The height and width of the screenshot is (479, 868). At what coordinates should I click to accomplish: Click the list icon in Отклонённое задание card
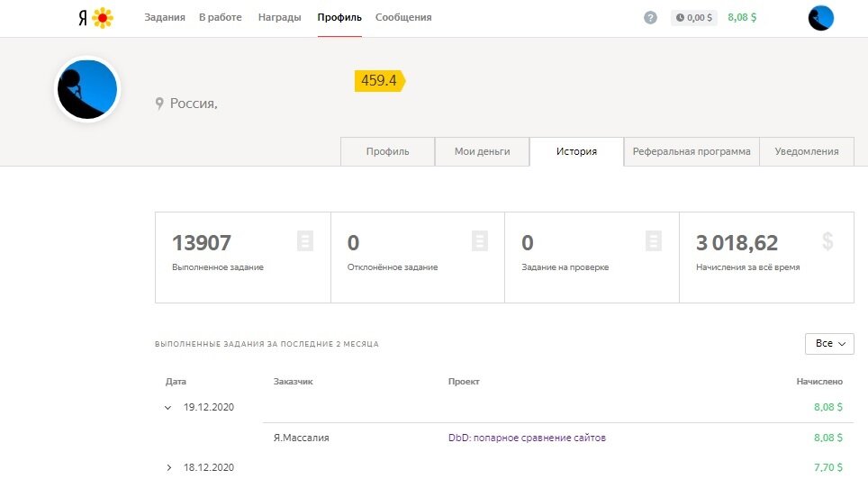480,241
